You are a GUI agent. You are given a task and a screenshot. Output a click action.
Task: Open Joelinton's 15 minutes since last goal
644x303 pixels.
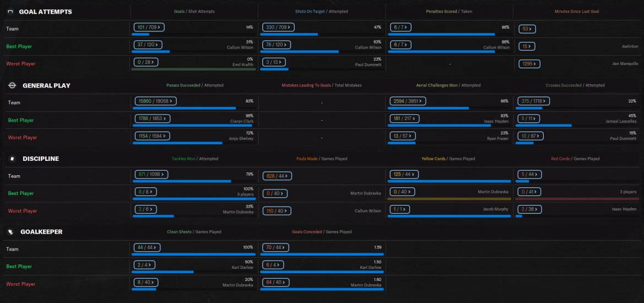point(527,46)
